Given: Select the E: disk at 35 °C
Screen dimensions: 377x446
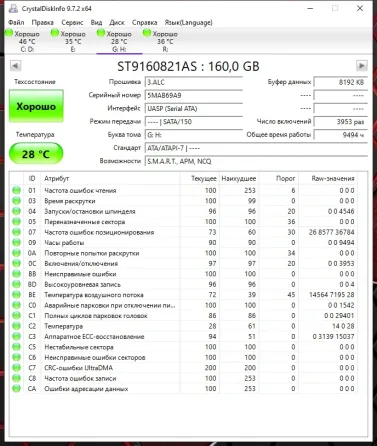Looking at the screenshot, I should (x=73, y=41).
